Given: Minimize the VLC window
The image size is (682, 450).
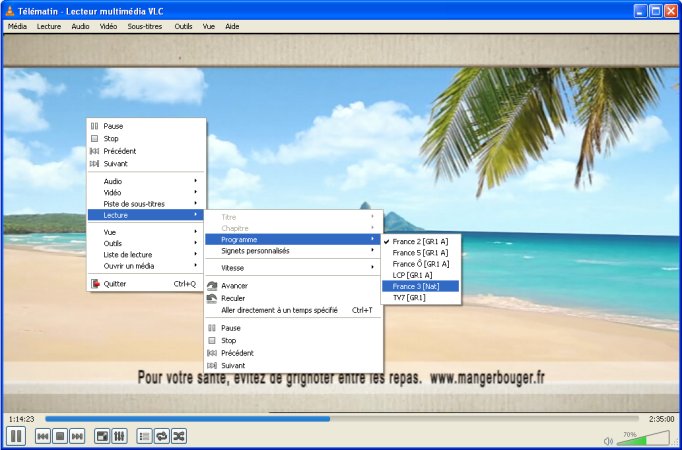Looking at the screenshot, I should point(640,11).
